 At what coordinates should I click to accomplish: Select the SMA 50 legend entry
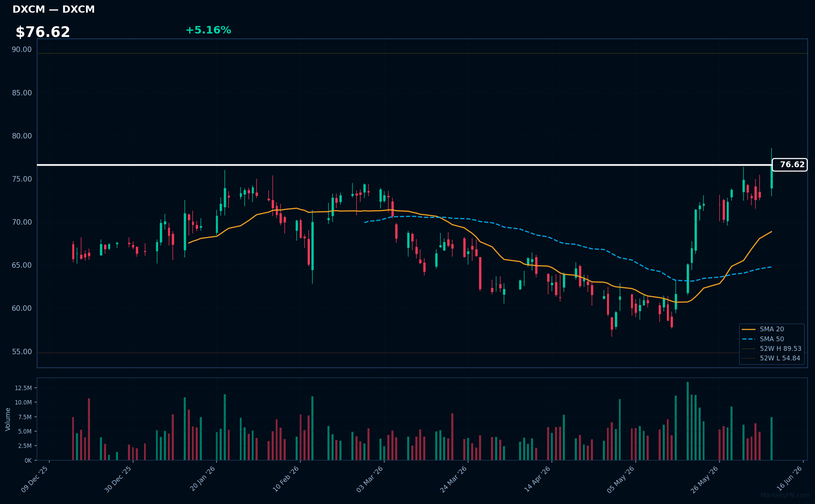(x=763, y=339)
